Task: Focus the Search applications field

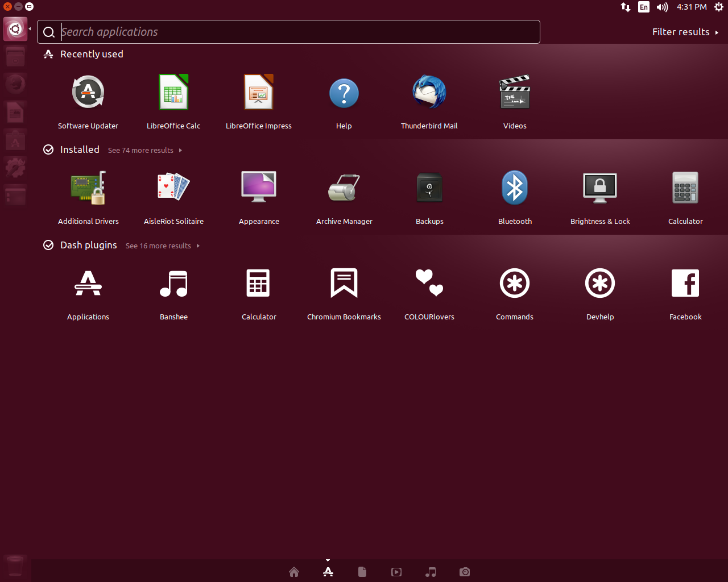Action: tap(288, 32)
